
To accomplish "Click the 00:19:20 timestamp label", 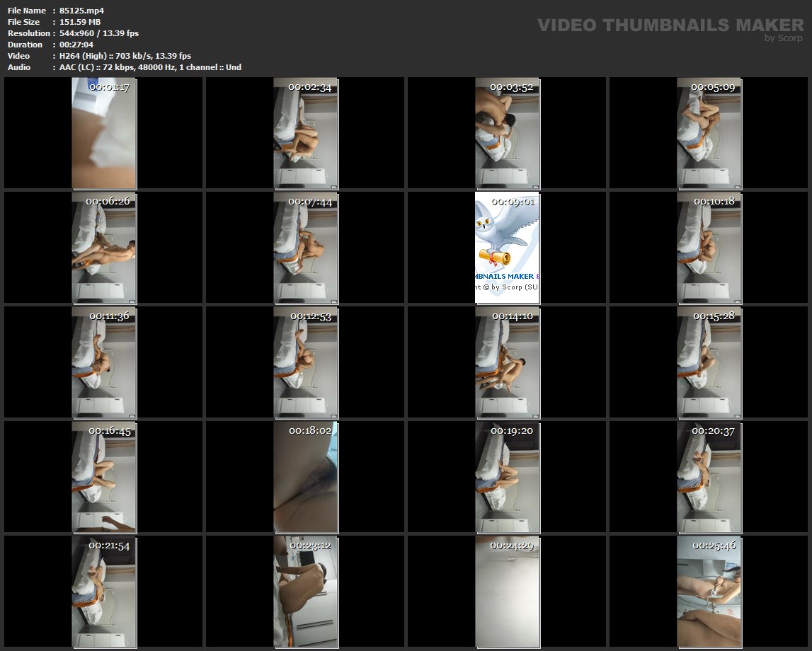I will pos(512,430).
